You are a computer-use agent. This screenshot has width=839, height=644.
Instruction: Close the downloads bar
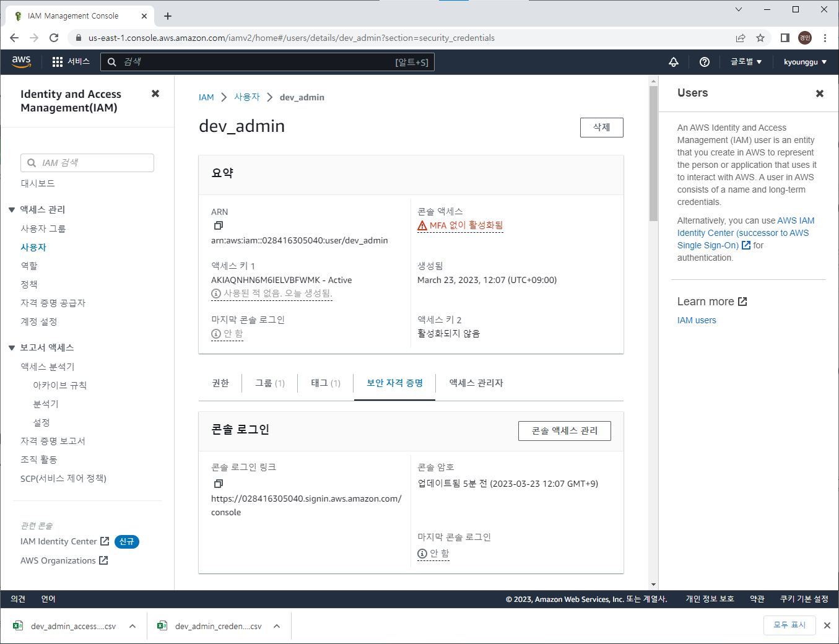(827, 625)
